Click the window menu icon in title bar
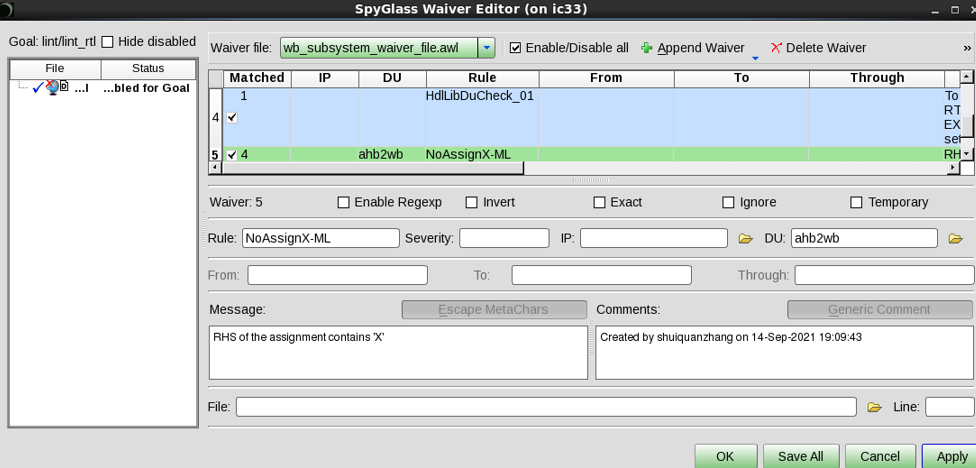The image size is (976, 468). click(7, 9)
